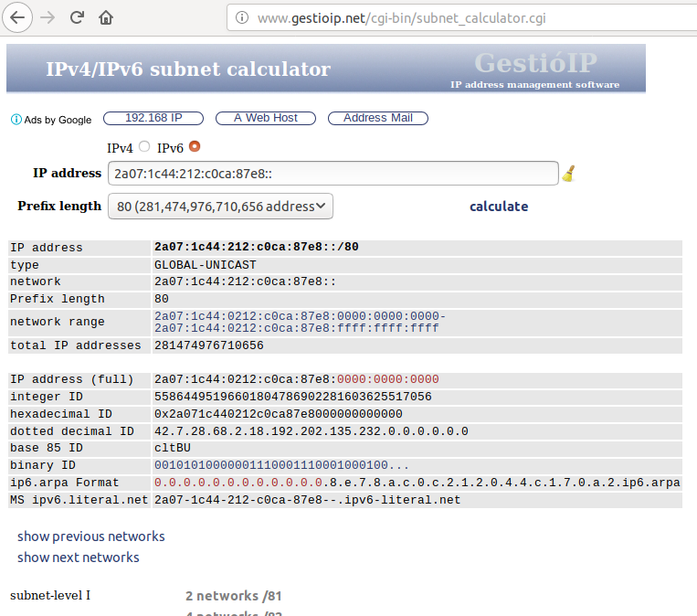Open the 'A Web Host' ad link
Screen dimensions: 697x616
coord(266,118)
